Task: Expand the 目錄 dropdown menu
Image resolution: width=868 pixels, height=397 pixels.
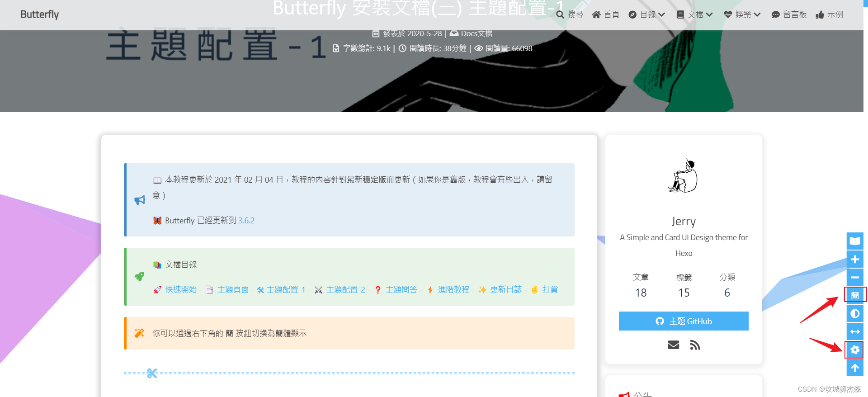Action: 647,14
